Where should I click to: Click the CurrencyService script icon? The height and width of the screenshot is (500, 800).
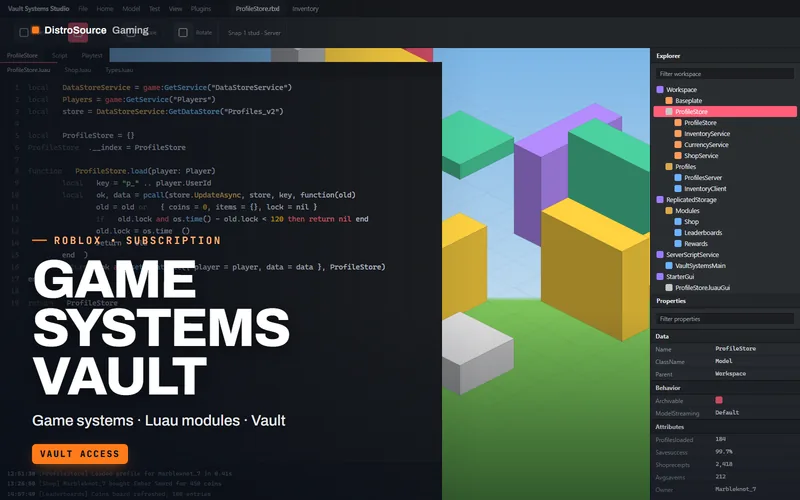pyautogui.click(x=678, y=144)
